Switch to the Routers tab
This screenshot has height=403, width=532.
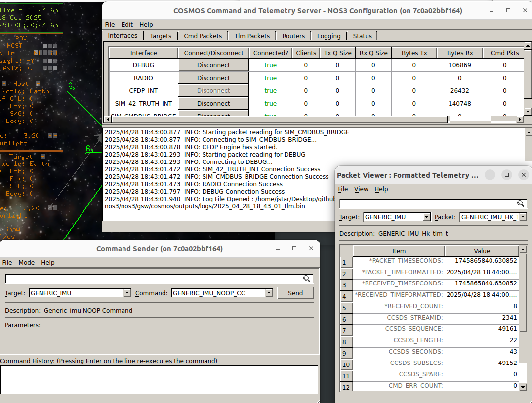[x=293, y=36]
